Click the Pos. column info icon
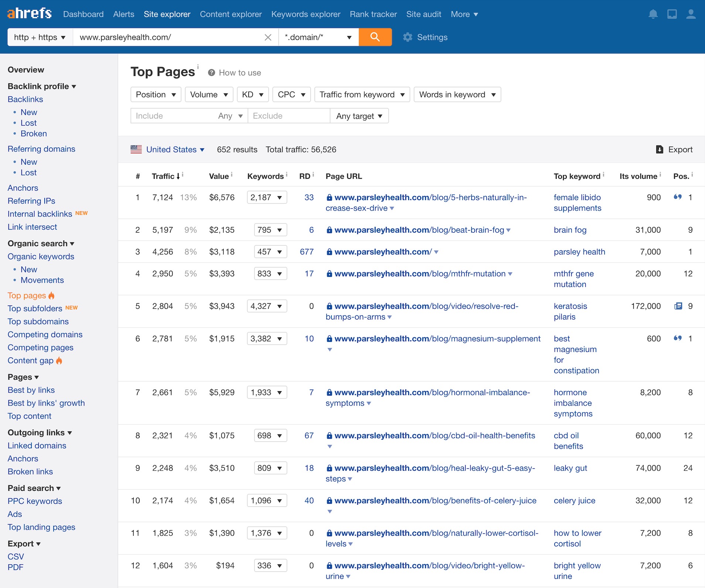This screenshot has width=705, height=588. click(x=692, y=174)
